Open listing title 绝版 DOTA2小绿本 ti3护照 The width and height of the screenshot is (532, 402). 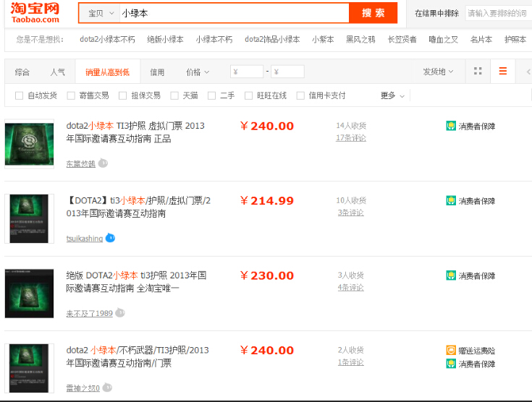(x=136, y=282)
